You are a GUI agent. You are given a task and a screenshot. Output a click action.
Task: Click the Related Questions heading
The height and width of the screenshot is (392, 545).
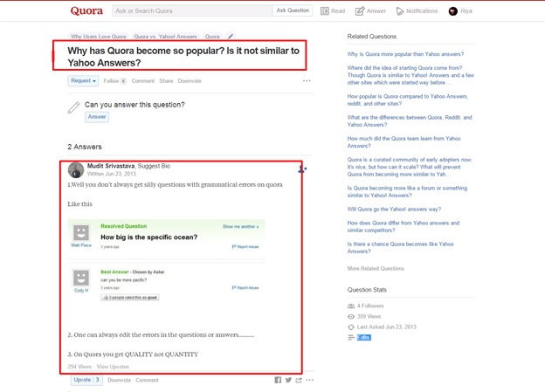pyautogui.click(x=371, y=37)
